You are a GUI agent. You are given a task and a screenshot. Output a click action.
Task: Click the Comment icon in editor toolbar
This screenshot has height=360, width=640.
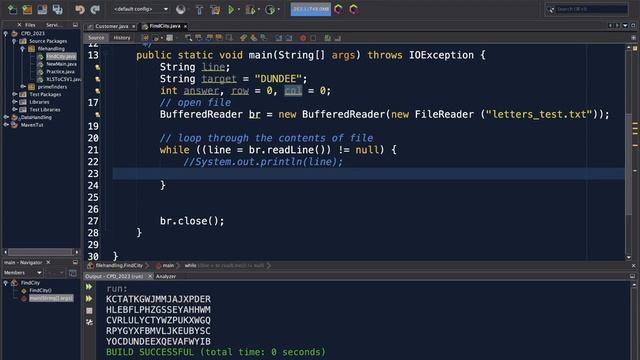(x=327, y=38)
